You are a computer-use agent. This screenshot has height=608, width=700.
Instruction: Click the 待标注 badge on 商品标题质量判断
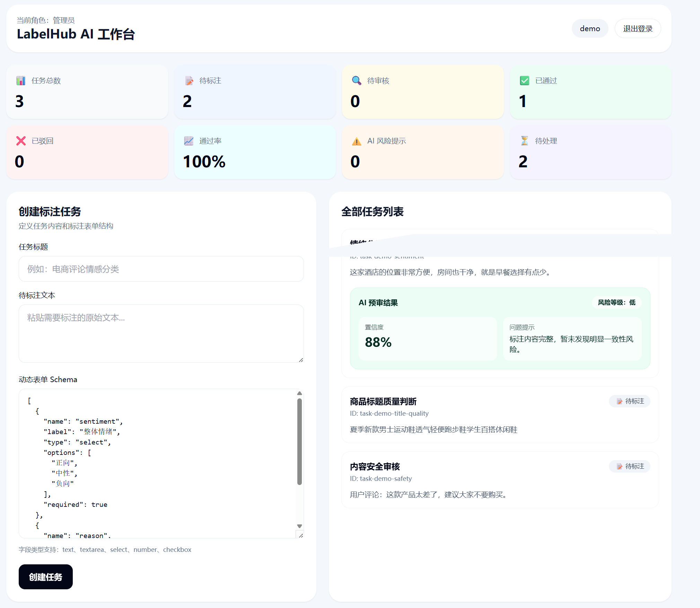pyautogui.click(x=630, y=401)
